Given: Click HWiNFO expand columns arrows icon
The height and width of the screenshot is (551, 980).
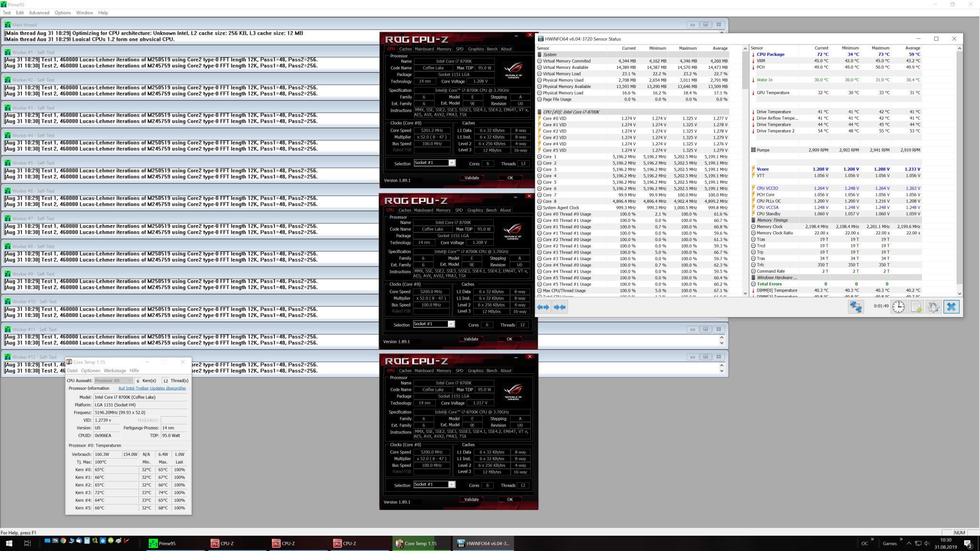Looking at the screenshot, I should [543, 307].
